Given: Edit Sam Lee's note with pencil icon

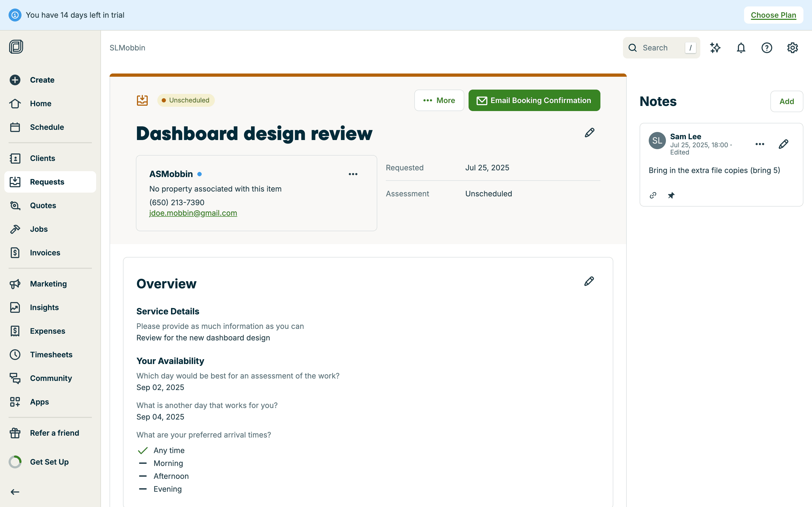Looking at the screenshot, I should click(783, 144).
